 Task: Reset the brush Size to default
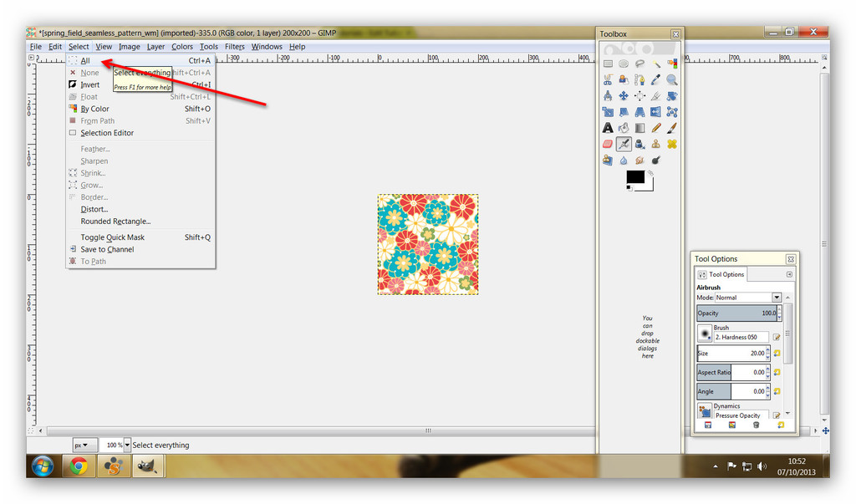pyautogui.click(x=777, y=354)
